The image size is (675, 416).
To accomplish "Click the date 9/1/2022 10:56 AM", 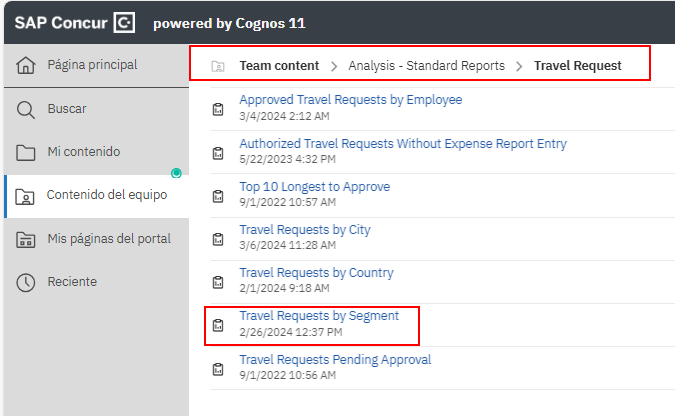I will click(287, 376).
